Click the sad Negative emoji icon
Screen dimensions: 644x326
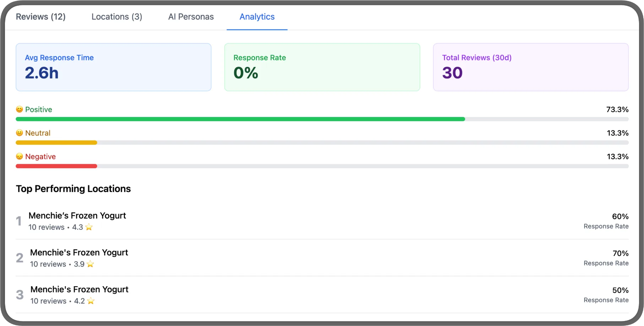20,156
